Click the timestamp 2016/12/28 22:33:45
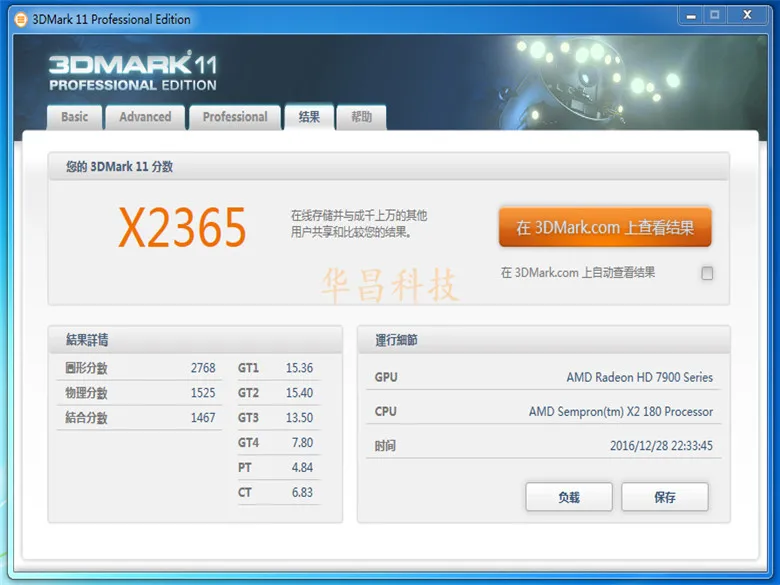780x585 pixels. tap(662, 446)
